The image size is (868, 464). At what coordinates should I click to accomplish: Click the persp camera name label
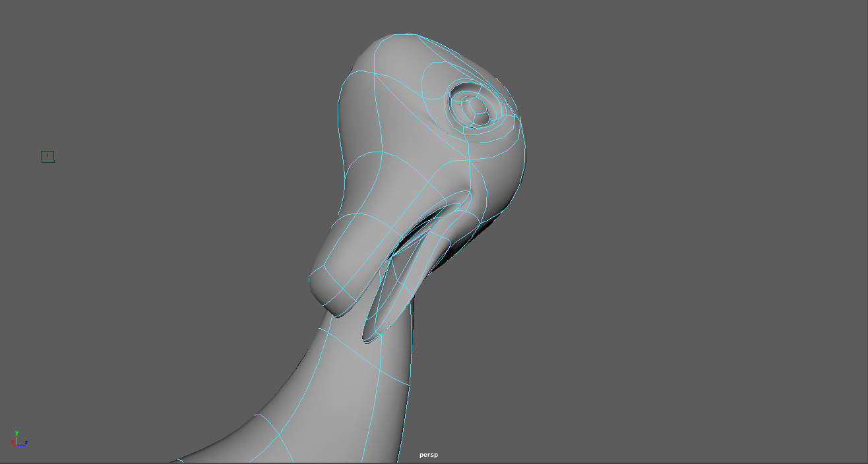[x=428, y=455]
